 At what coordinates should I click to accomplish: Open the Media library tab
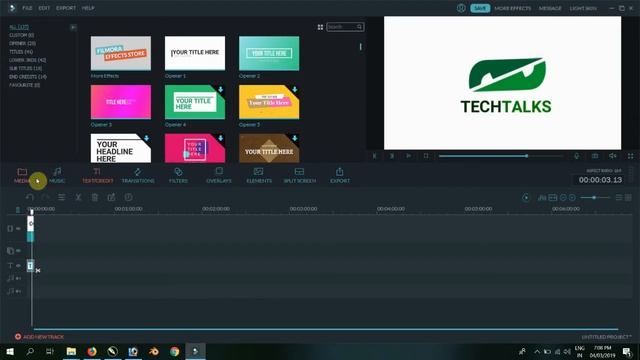click(22, 176)
